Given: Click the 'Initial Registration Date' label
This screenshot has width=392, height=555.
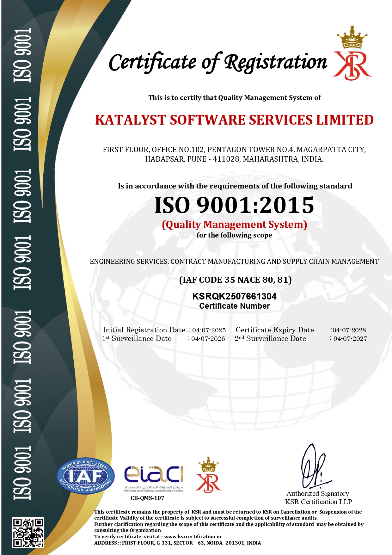Looking at the screenshot, I should click(144, 330).
